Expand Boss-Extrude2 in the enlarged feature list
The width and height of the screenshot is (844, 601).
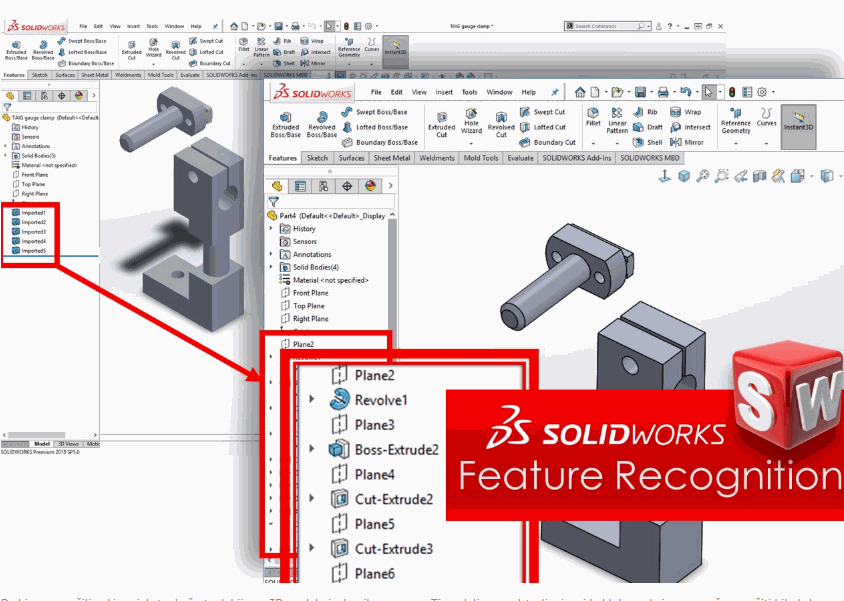point(312,449)
